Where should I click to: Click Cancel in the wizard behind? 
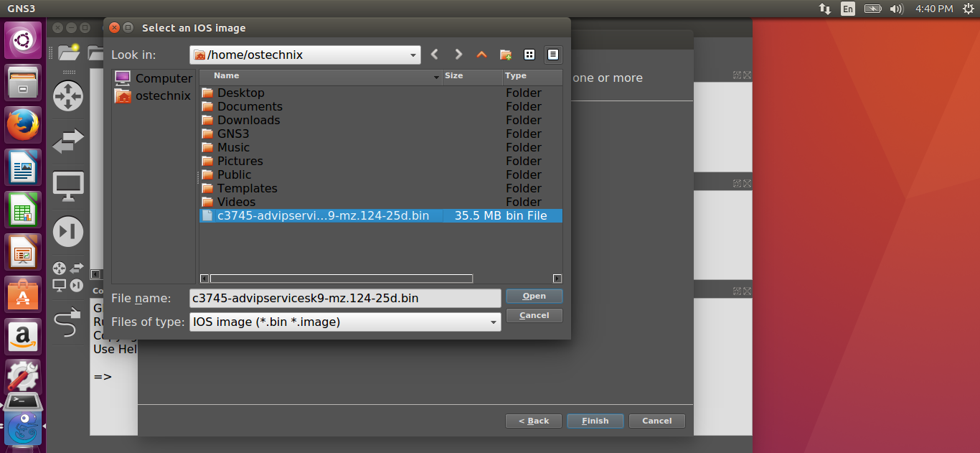tap(657, 421)
